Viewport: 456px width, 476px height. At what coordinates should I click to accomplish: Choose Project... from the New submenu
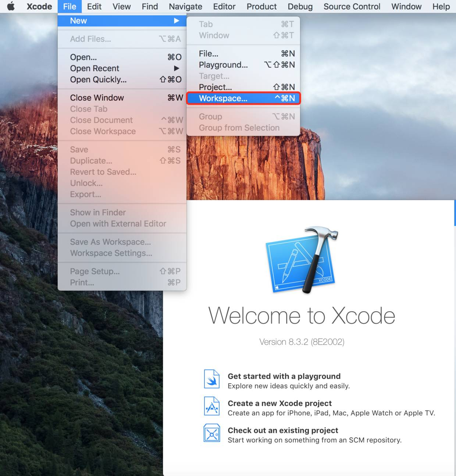(x=243, y=87)
